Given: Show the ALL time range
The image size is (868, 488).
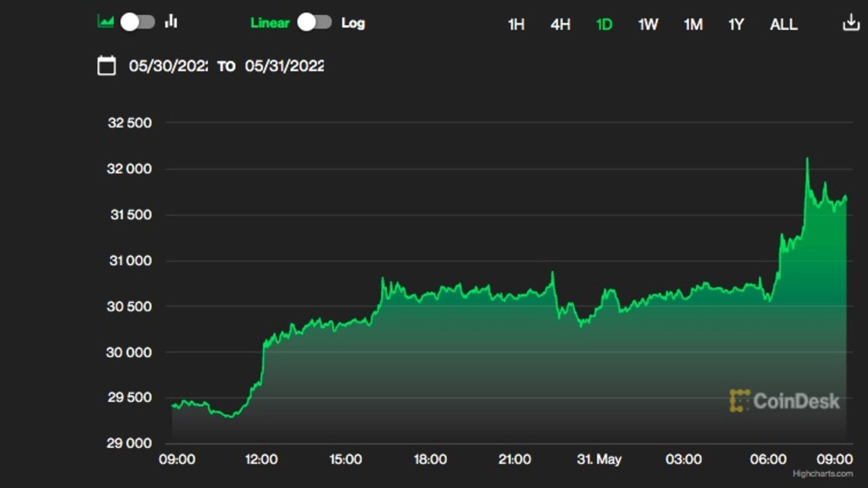Looking at the screenshot, I should (x=784, y=24).
